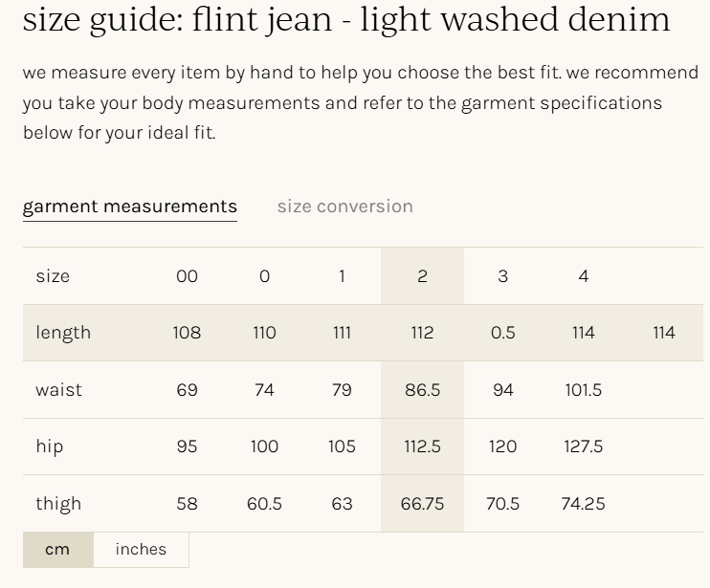The height and width of the screenshot is (588, 710).
Task: Click the size 1 column header
Action: 342,276
